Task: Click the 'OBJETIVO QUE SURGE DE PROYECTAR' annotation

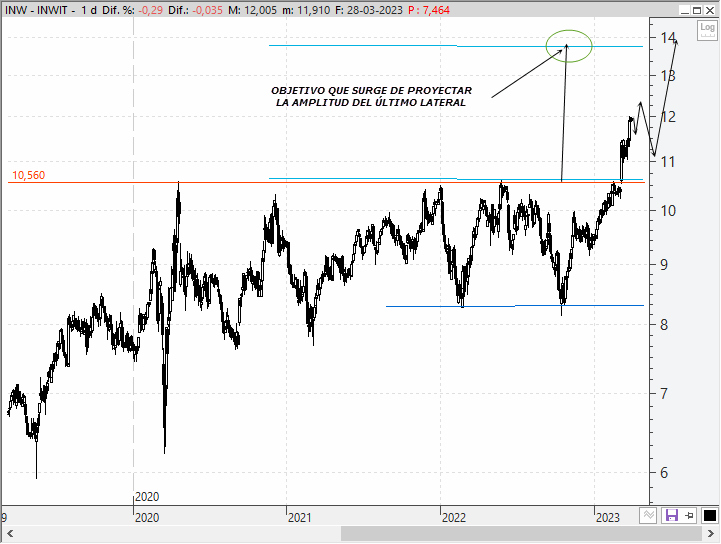Action: click(x=372, y=91)
